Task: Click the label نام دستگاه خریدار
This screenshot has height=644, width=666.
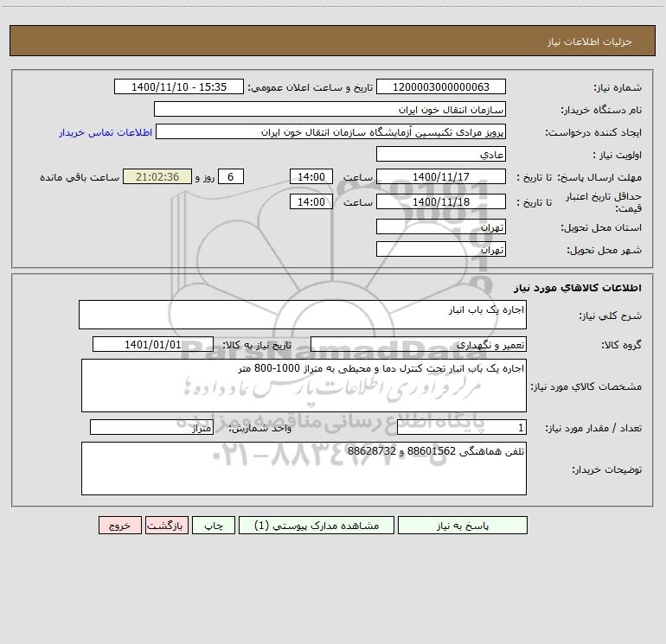Action: pos(601,111)
